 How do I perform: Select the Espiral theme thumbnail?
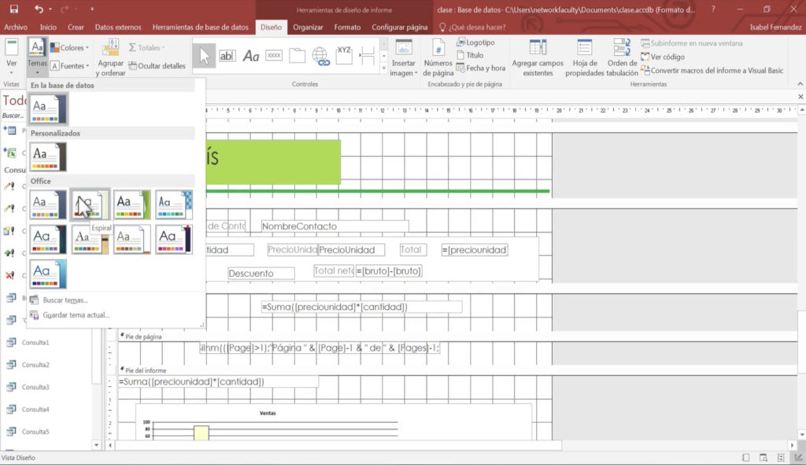coord(90,205)
